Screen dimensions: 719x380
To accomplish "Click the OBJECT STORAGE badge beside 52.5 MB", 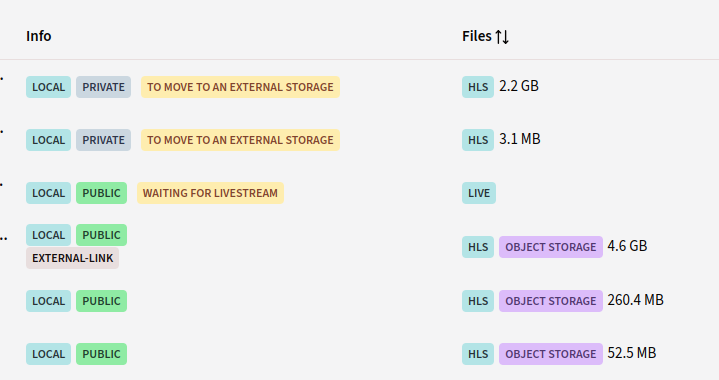I will pyautogui.click(x=551, y=354).
